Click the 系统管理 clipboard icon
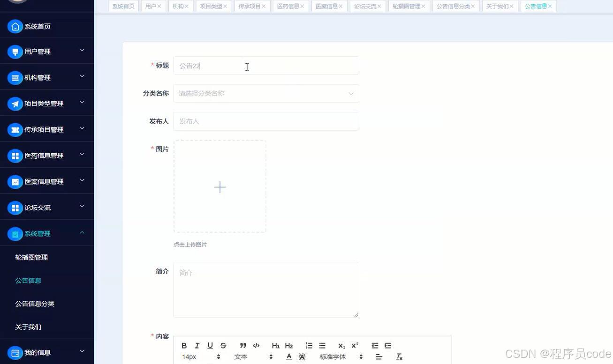 point(15,234)
